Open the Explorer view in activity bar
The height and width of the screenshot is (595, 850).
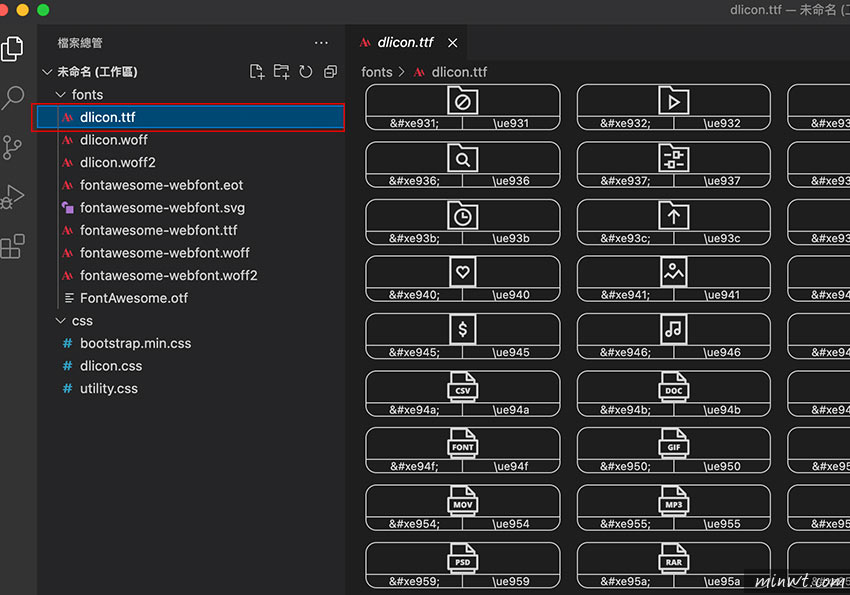tap(12, 49)
